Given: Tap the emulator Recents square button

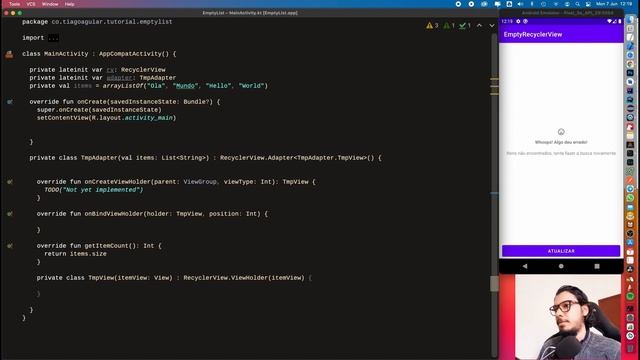Looking at the screenshot, I should click(x=597, y=266).
